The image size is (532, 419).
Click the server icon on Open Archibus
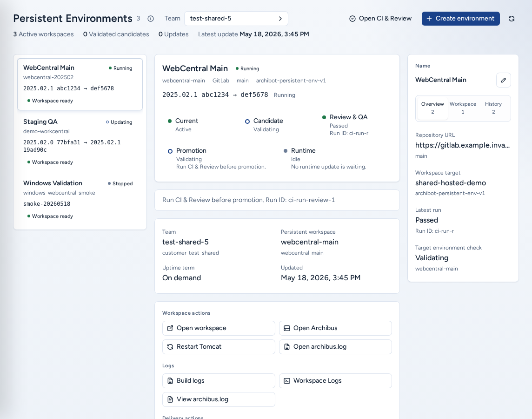pyautogui.click(x=287, y=328)
